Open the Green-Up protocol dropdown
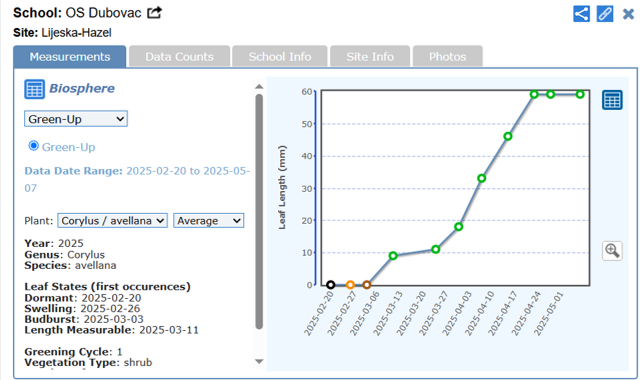 tap(76, 119)
